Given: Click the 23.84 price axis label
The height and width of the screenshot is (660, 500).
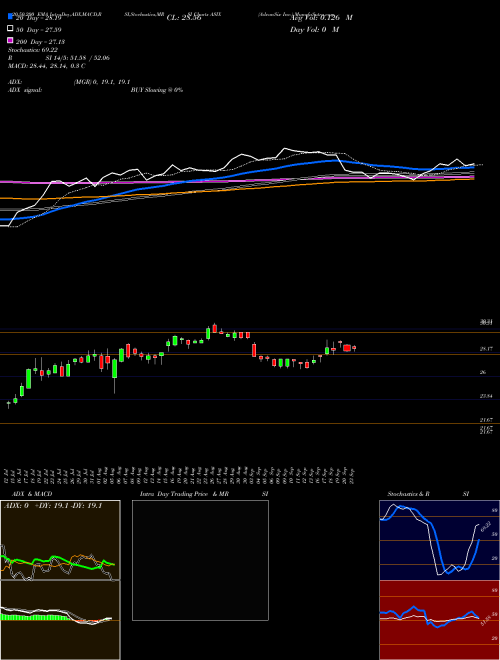Looking at the screenshot, I should coord(486,396).
